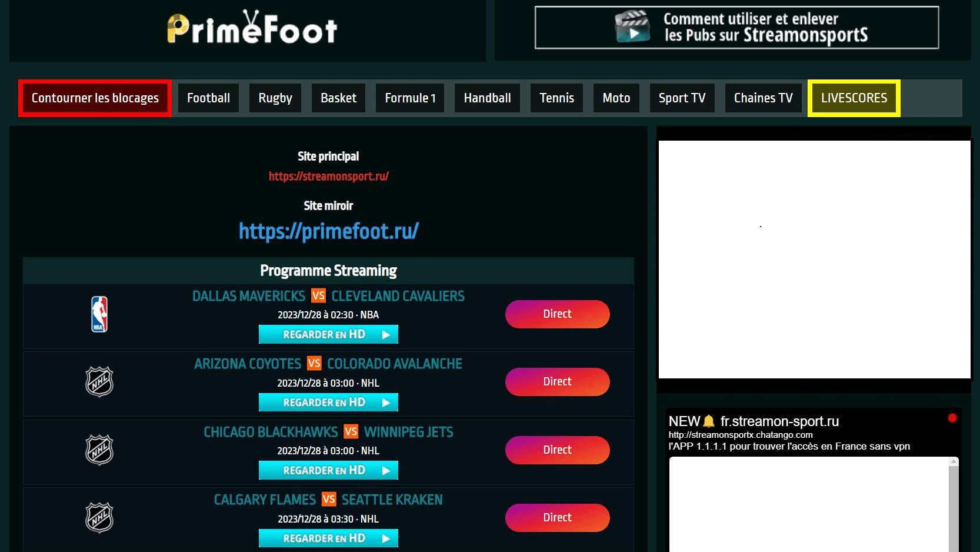Open the Arizona Coyotes team link

pos(248,364)
